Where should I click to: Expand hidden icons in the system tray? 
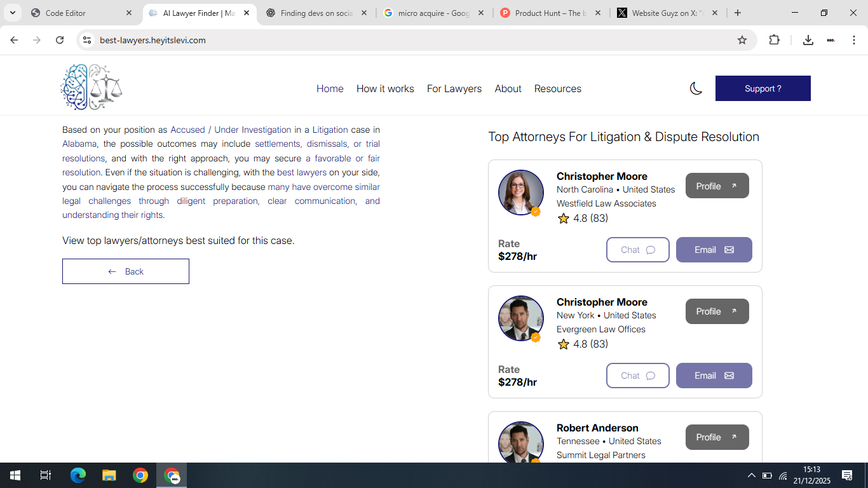[751, 475]
